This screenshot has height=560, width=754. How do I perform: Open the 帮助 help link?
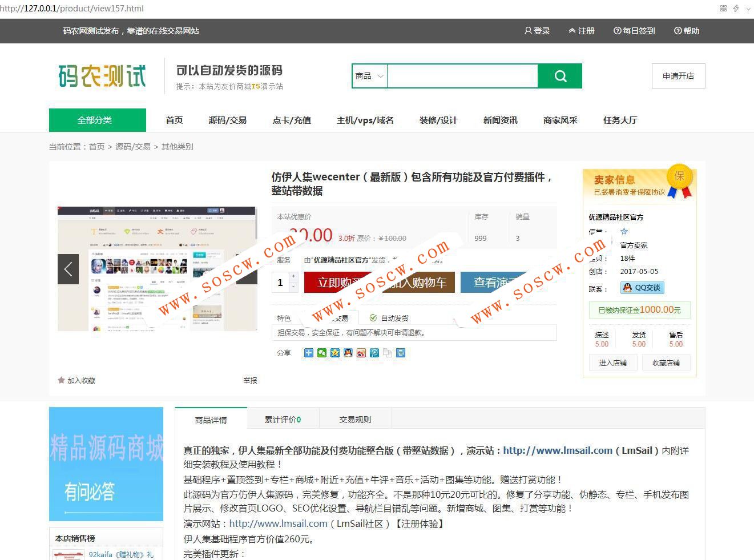pos(687,31)
